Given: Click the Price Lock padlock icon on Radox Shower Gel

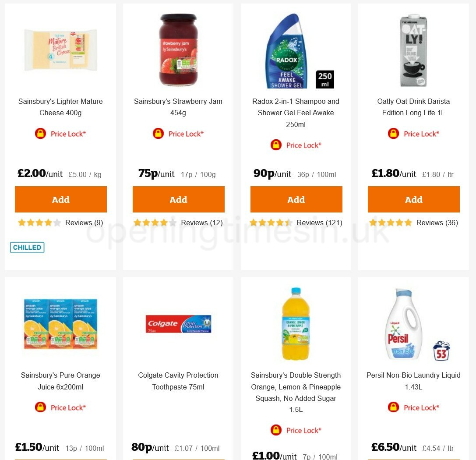Looking at the screenshot, I should (x=276, y=145).
